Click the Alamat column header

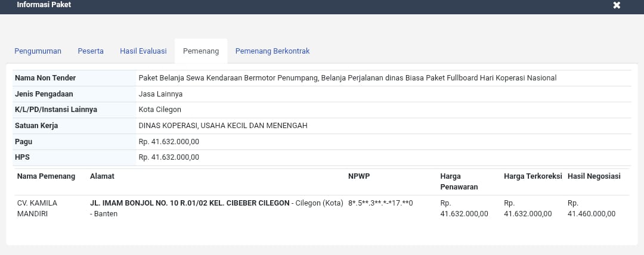pyautogui.click(x=102, y=176)
